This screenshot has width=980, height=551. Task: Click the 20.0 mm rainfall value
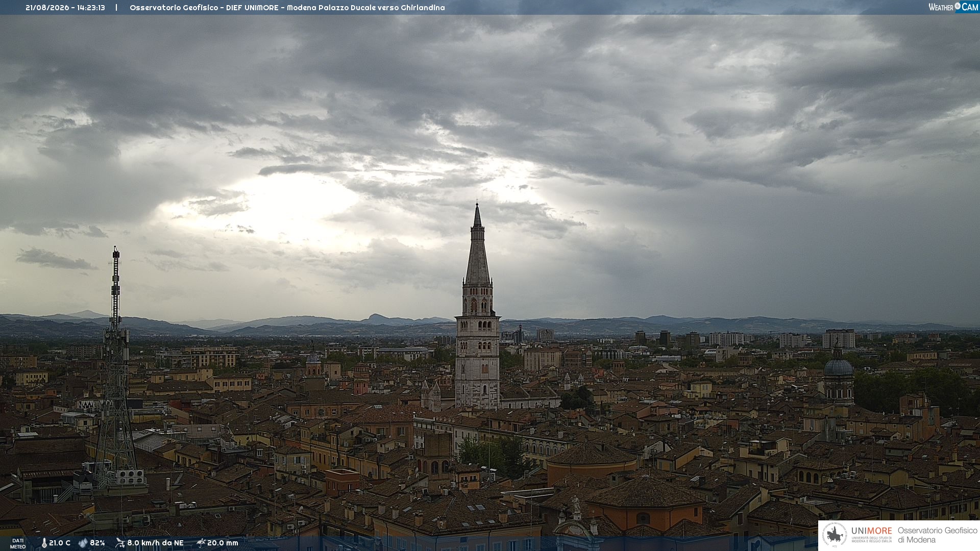(223, 543)
